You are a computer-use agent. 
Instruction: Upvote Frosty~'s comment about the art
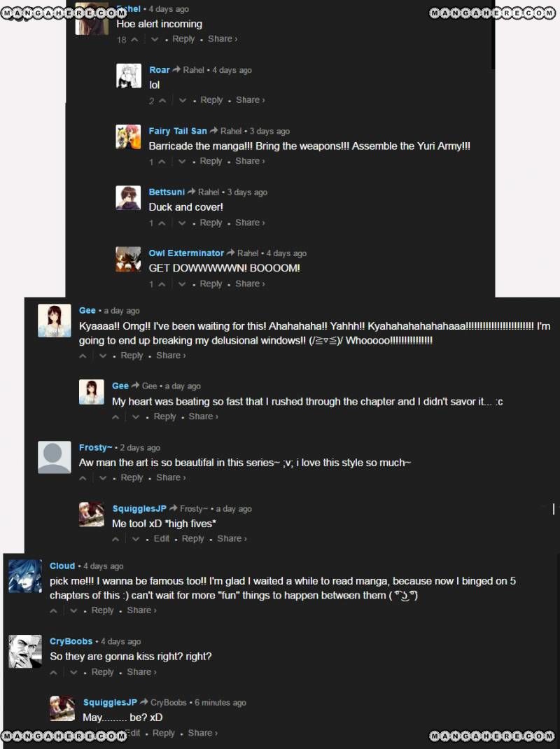[83, 477]
